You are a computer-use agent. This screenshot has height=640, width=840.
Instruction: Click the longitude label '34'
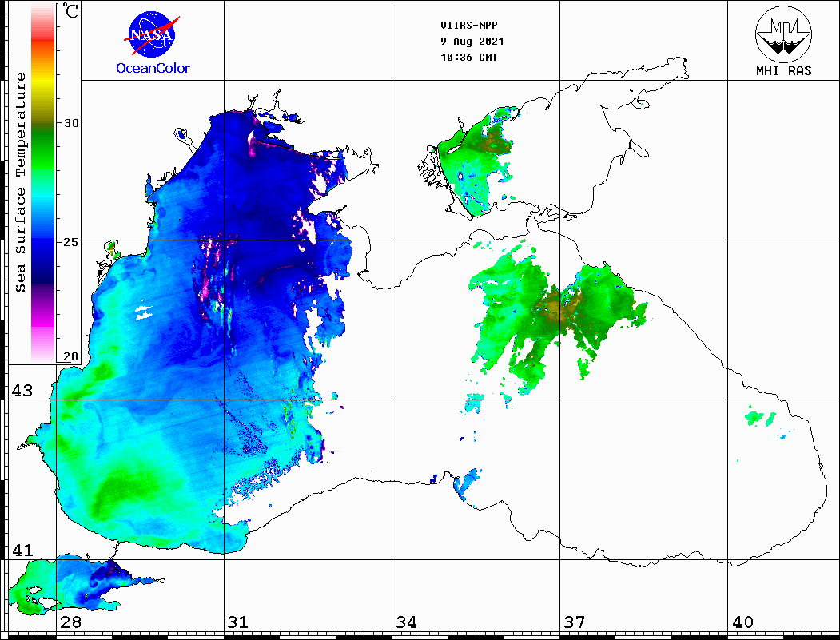[407, 622]
